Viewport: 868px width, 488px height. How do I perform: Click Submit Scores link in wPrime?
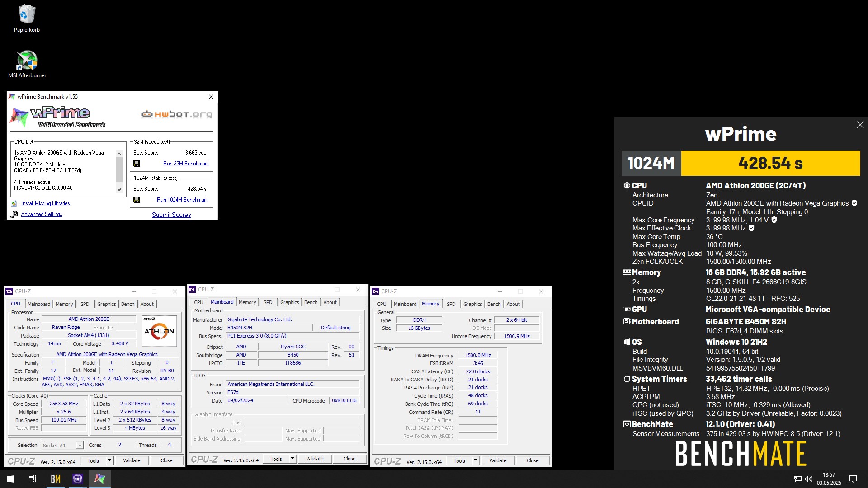pyautogui.click(x=171, y=215)
